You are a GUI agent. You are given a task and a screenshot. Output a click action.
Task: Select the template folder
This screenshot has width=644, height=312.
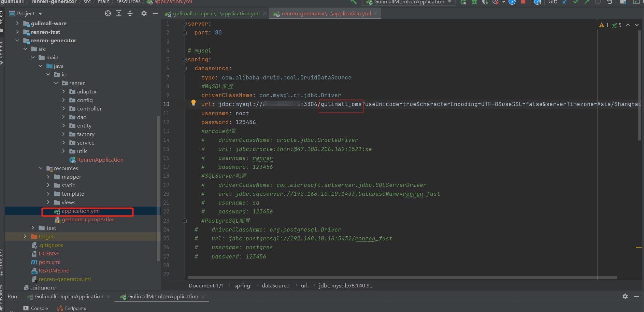[73, 194]
